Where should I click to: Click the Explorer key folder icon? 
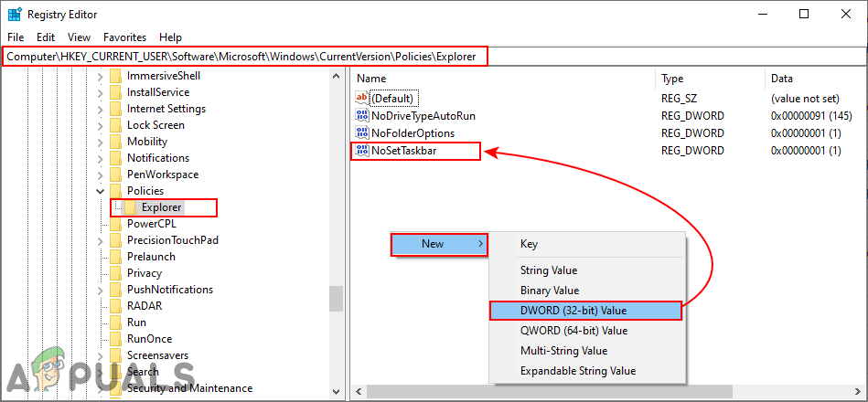click(130, 207)
